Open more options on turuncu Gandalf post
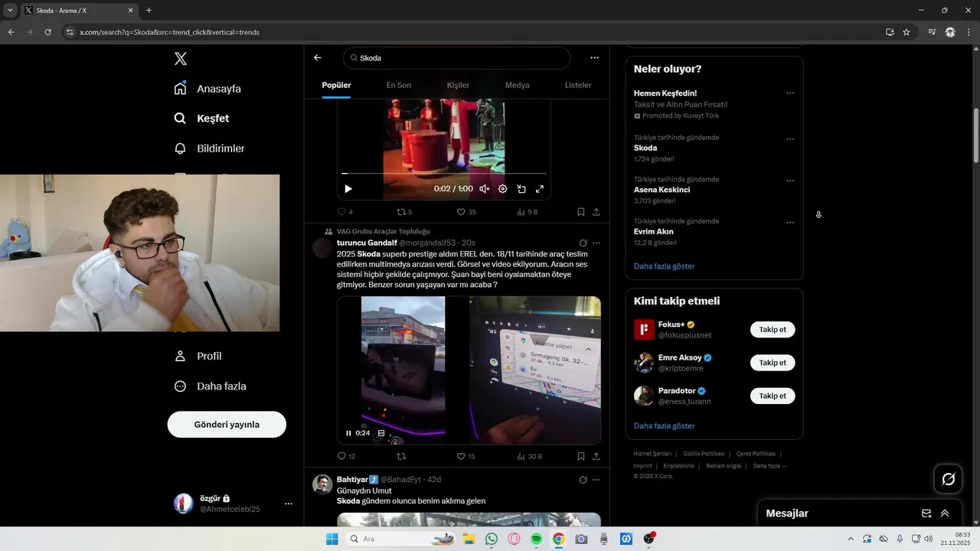Screen dimensions: 980x551 596,243
